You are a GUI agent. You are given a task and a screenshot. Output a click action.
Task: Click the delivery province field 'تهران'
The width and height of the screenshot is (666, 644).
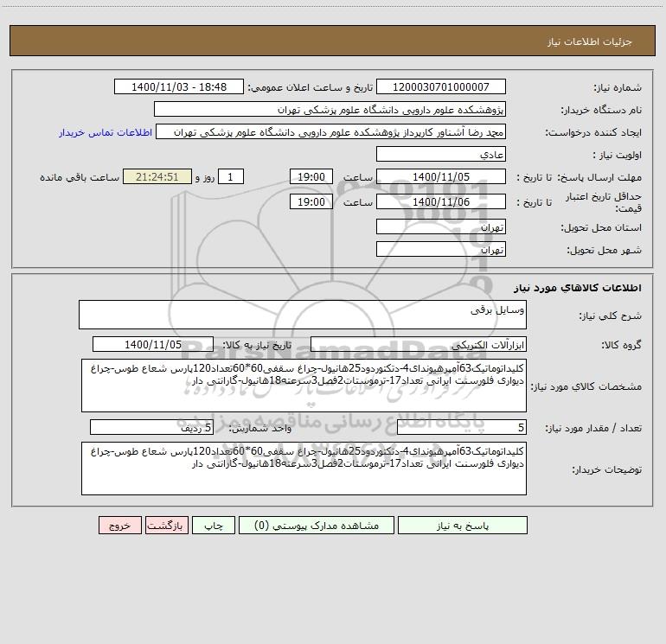pyautogui.click(x=441, y=226)
